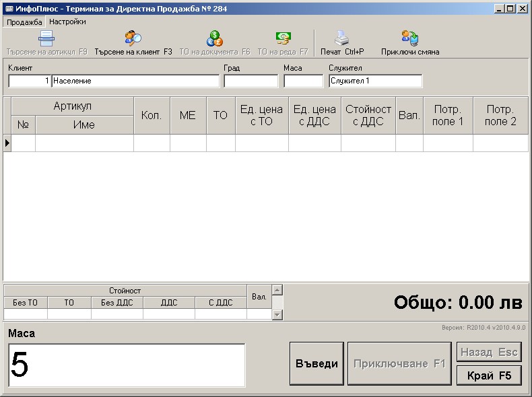Click the article search icon (F9)
532x397 pixels.
click(x=46, y=38)
